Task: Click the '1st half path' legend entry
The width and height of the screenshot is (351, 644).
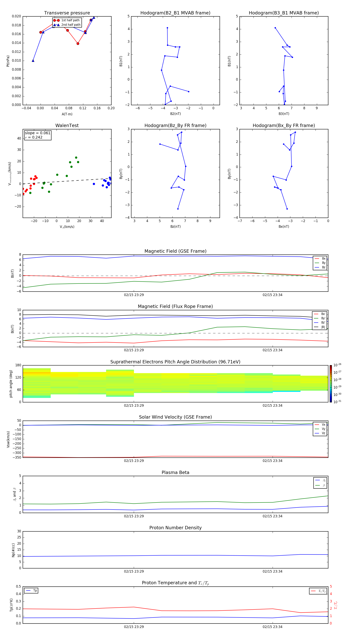Action: [67, 20]
